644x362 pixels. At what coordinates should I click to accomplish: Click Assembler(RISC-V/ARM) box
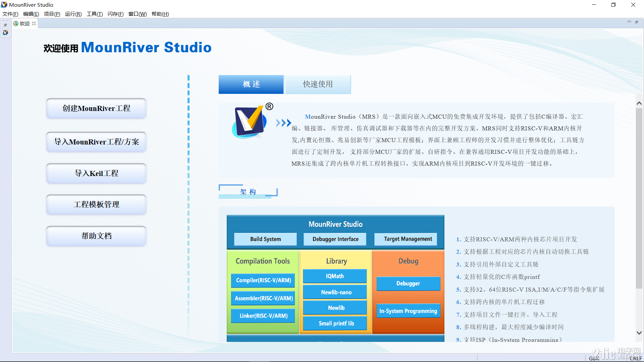click(263, 298)
